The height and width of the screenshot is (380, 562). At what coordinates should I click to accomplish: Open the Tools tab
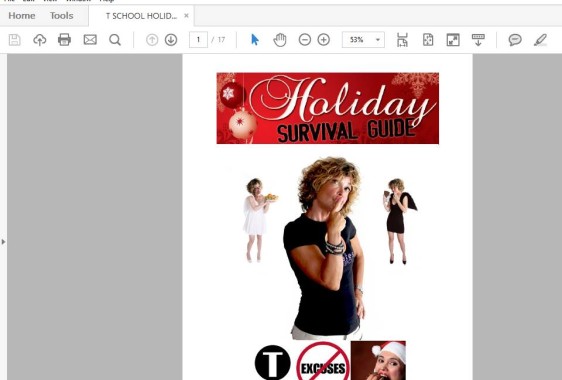tap(62, 16)
